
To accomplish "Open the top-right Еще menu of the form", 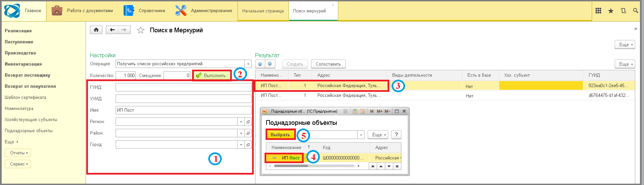I will (625, 44).
